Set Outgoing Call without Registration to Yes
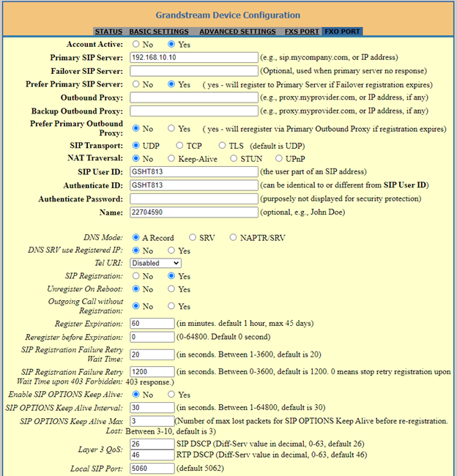This screenshot has height=476, width=457. click(171, 306)
